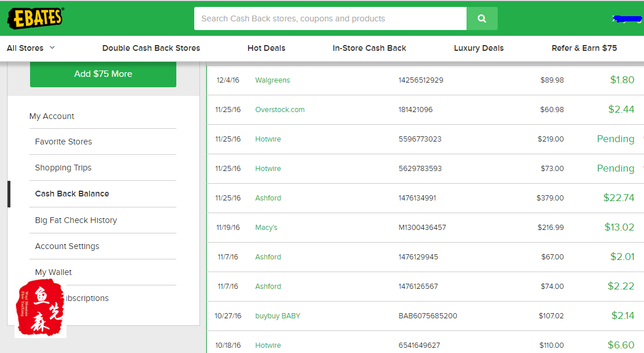Click the $2.44 cash back amount

click(x=621, y=110)
